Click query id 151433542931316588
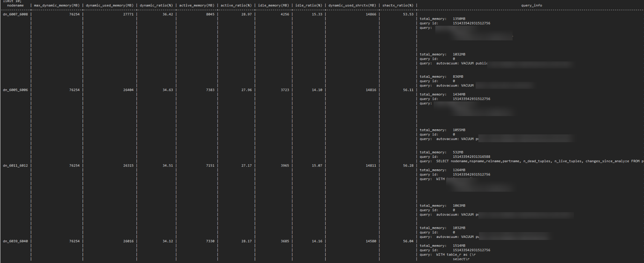The height and width of the screenshot is (263, 644). [x=472, y=157]
